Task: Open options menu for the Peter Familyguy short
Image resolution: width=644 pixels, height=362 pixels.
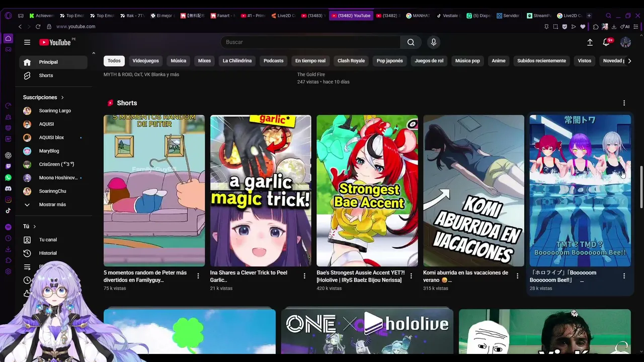Action: [198, 276]
